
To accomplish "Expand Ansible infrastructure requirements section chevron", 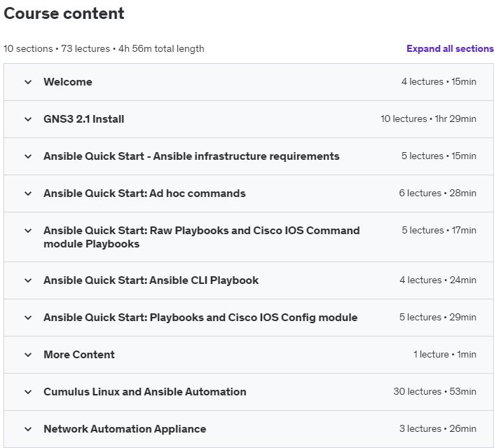I will (x=28, y=156).
